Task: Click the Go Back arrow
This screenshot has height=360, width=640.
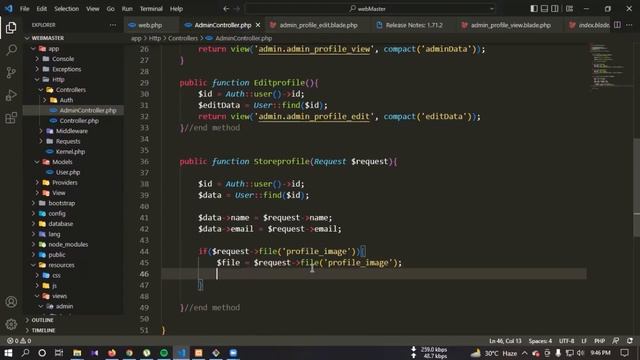Action: [x=226, y=9]
